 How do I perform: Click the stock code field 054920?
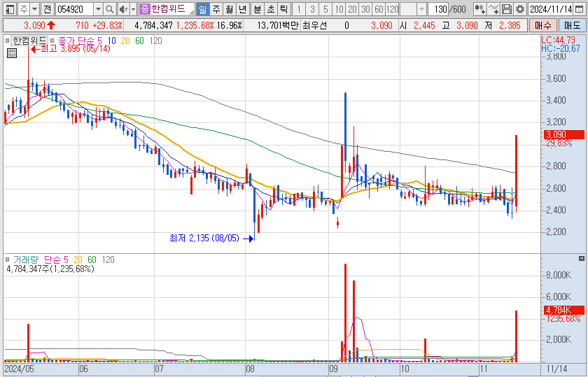pos(74,9)
